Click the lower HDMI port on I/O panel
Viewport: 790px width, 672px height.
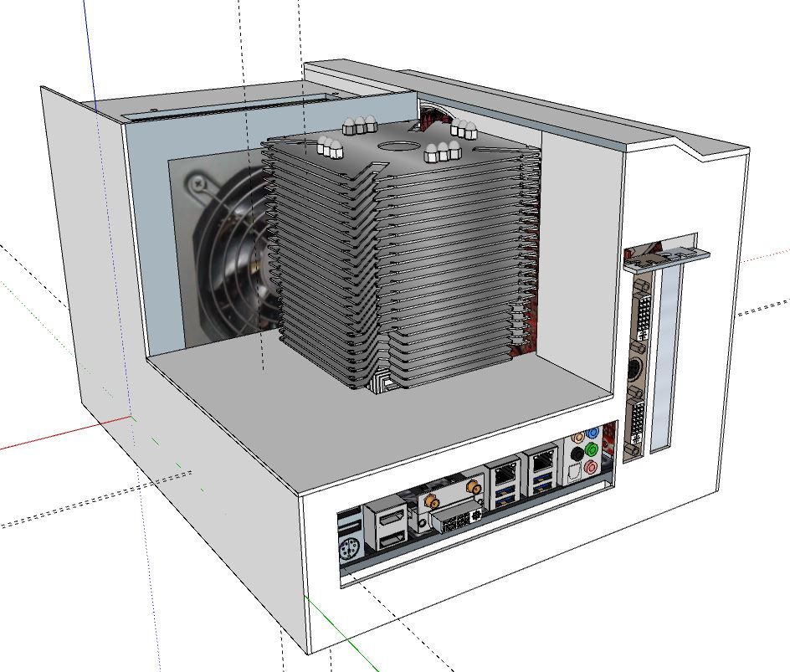392,541
